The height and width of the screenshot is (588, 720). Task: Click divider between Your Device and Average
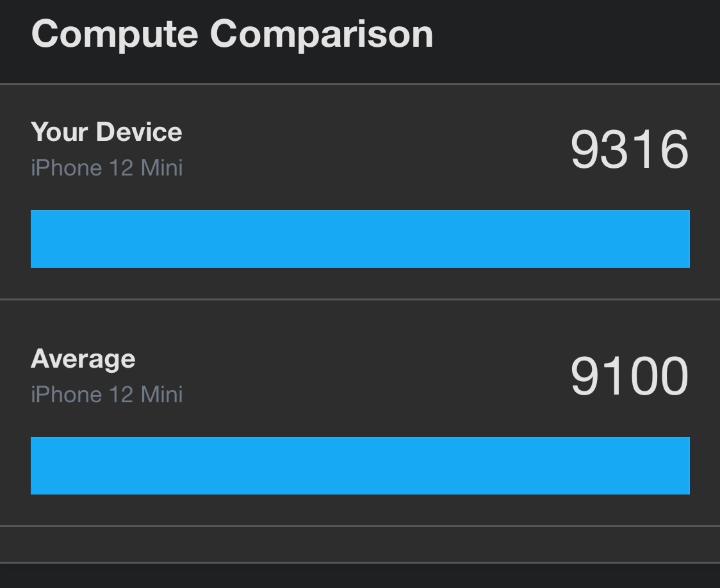click(x=360, y=299)
